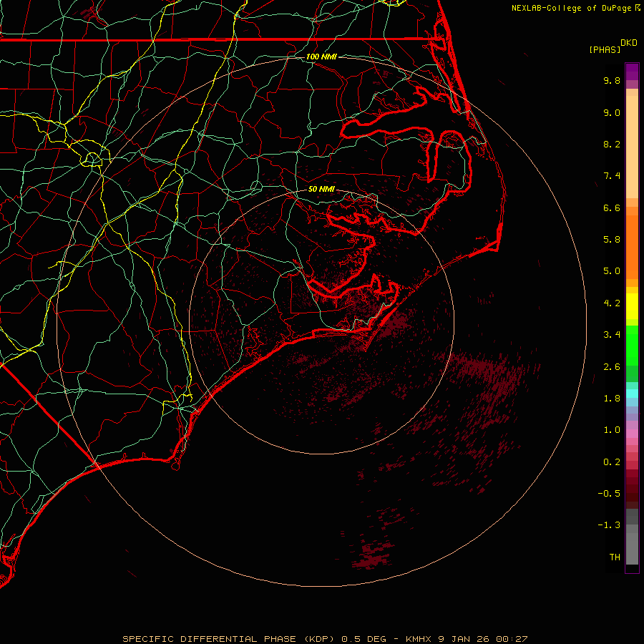Click the KMHX station identifier in the caption

[x=419, y=639]
